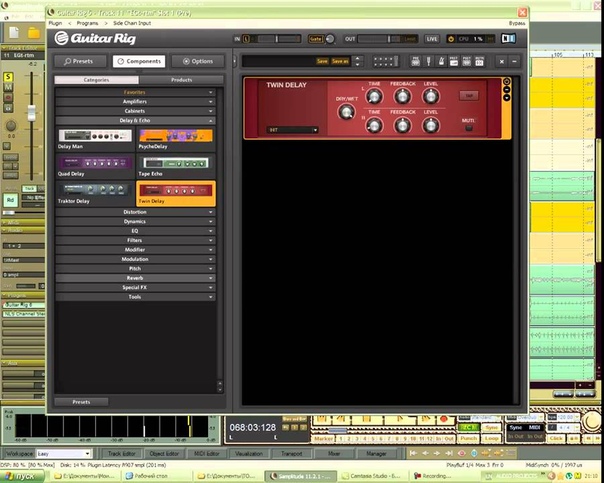Expand the Dynamics category

click(135, 221)
